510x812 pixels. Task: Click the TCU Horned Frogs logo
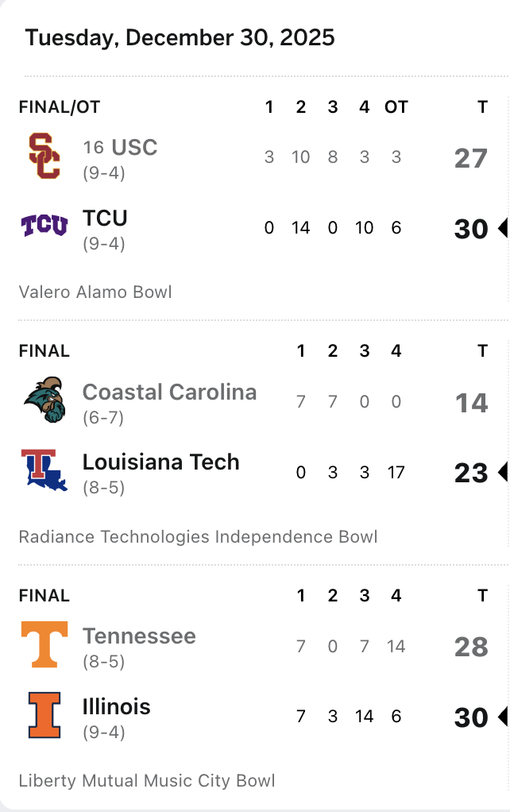(44, 226)
